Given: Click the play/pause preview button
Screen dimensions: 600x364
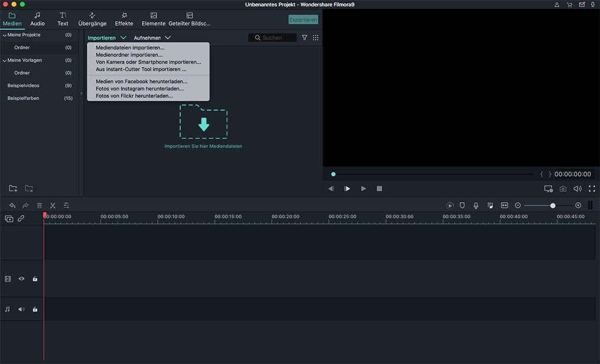Looking at the screenshot, I should 347,189.
